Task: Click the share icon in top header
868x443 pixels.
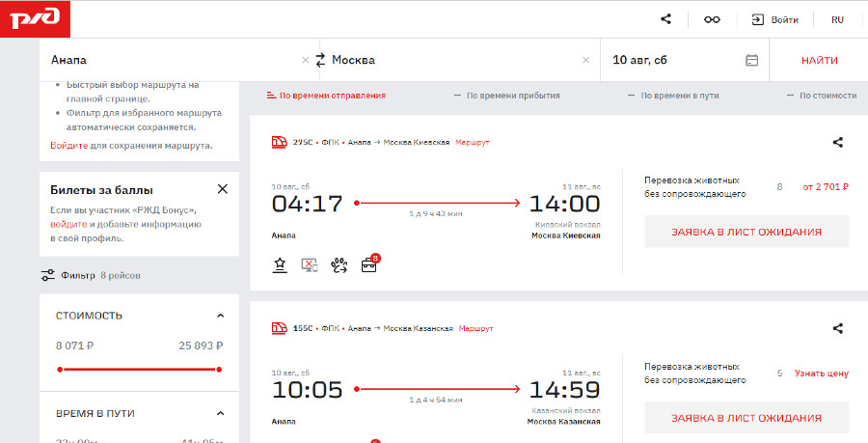Action: pyautogui.click(x=665, y=19)
